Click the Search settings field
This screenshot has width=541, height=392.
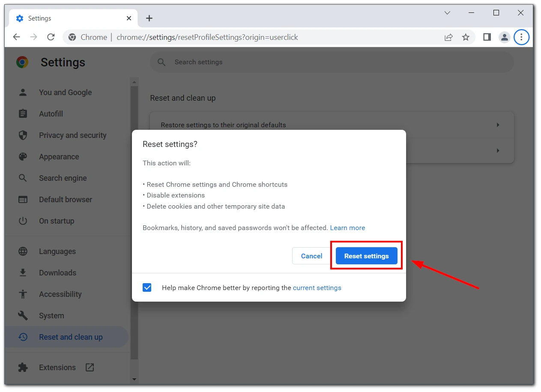332,62
